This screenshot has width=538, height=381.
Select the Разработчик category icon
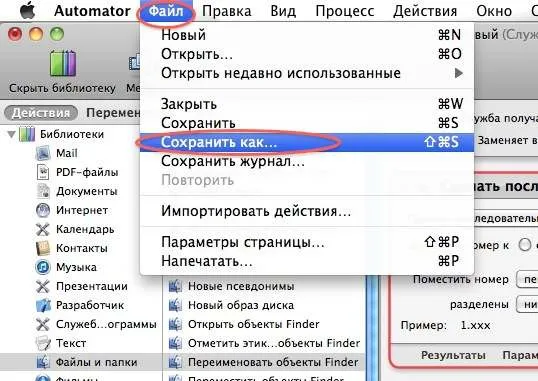coord(43,305)
